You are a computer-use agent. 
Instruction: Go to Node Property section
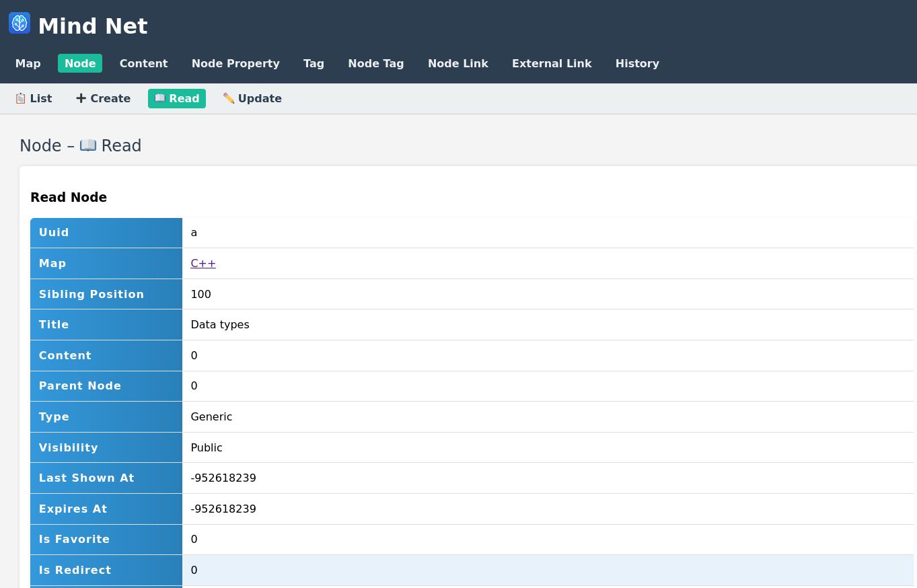235,63
